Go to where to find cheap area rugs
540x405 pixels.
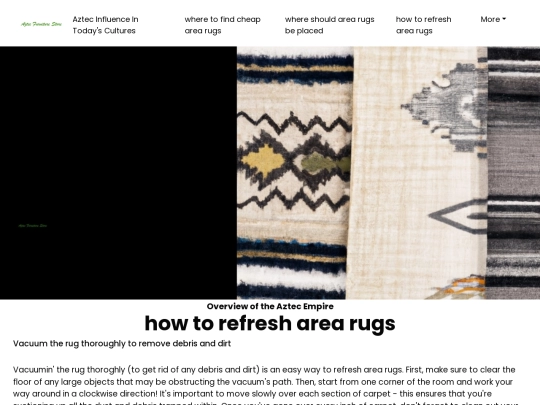tap(222, 25)
